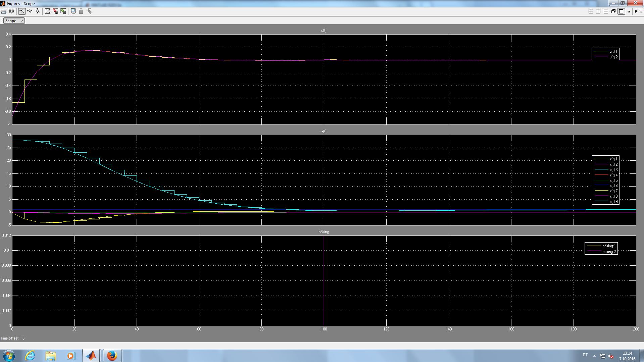Click the Show desktop strip

click(641, 356)
